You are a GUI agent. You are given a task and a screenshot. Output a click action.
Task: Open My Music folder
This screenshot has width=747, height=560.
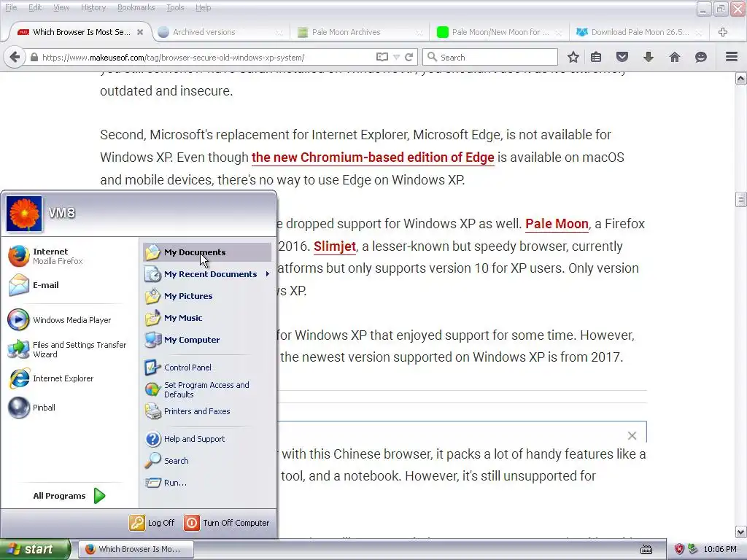coord(207,318)
